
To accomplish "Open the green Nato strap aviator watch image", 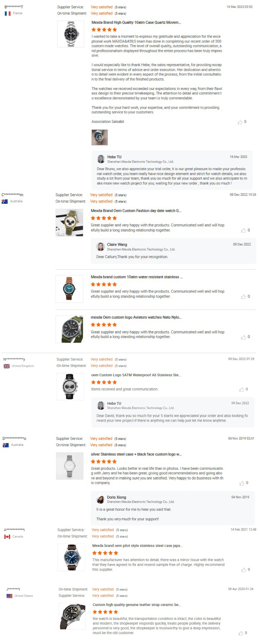I will (x=69, y=329).
